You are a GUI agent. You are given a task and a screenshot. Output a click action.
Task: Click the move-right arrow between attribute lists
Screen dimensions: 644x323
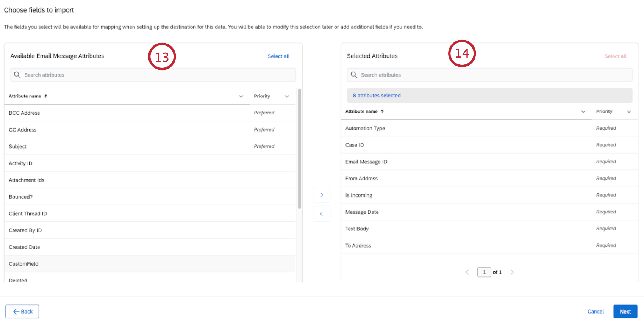coord(322,195)
